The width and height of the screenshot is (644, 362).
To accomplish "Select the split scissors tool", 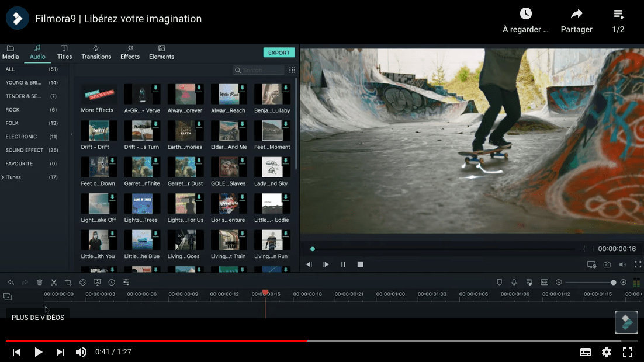I will [54, 283].
